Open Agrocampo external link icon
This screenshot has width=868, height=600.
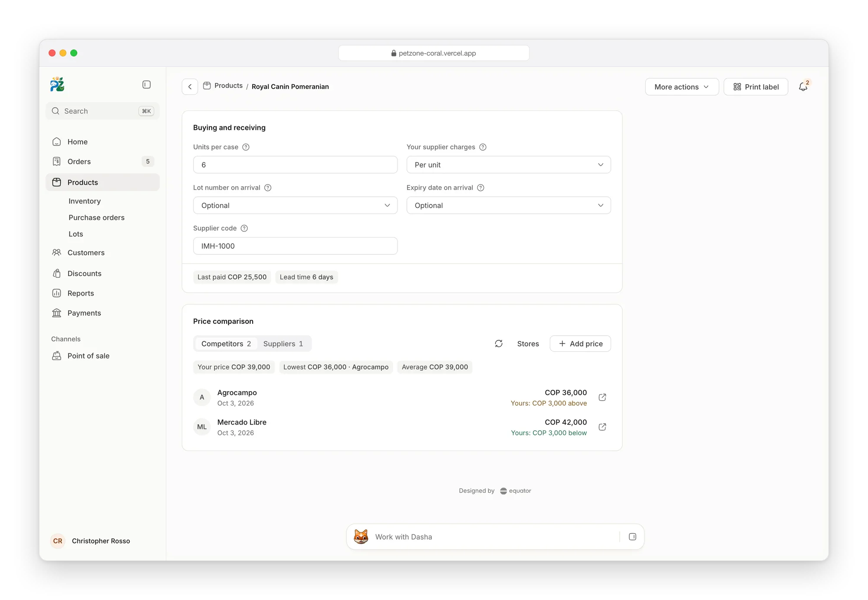click(602, 397)
